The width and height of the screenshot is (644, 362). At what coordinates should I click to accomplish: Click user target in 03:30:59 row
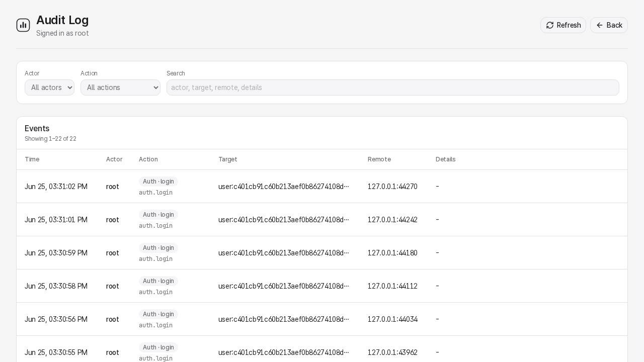(284, 253)
